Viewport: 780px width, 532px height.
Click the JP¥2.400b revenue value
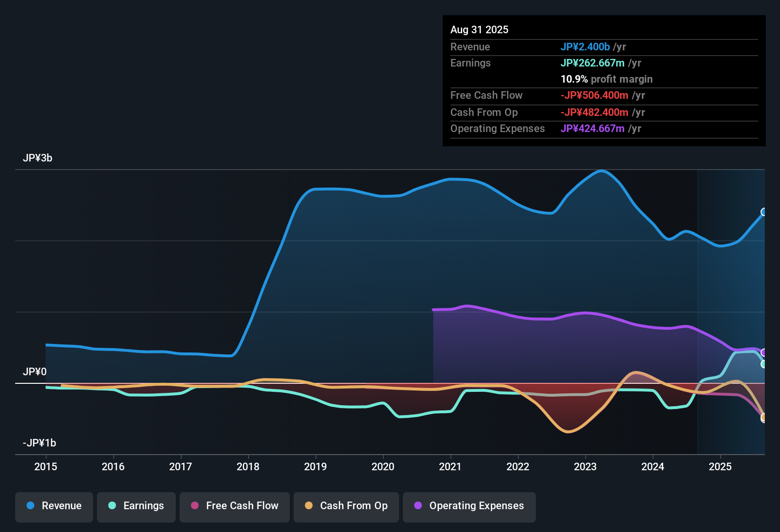pos(585,47)
